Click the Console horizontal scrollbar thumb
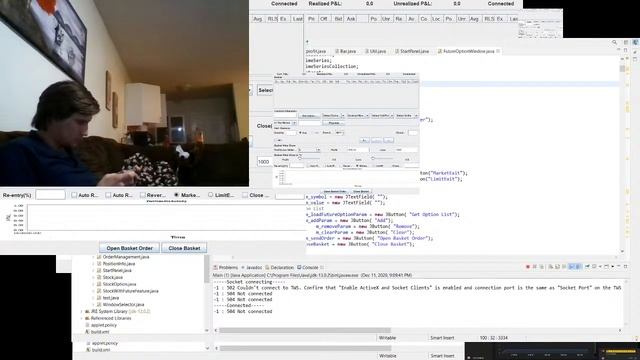The width and height of the screenshot is (640, 360). point(304,330)
